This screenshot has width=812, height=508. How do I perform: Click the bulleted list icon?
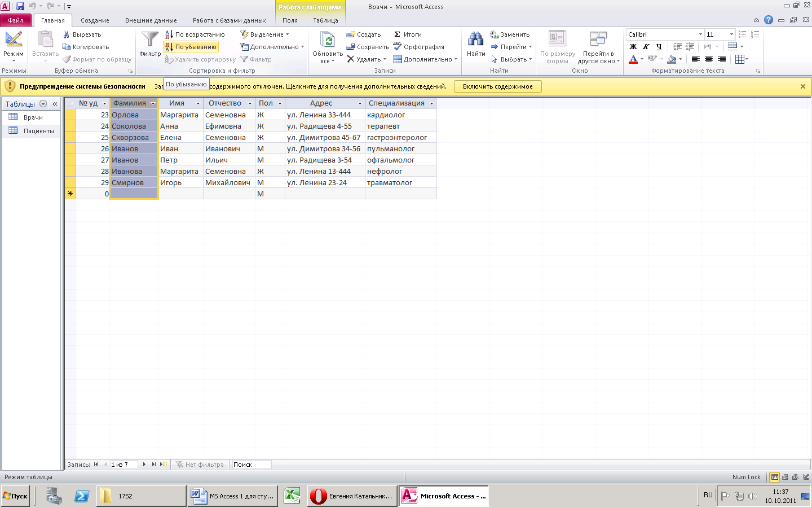[743, 34]
